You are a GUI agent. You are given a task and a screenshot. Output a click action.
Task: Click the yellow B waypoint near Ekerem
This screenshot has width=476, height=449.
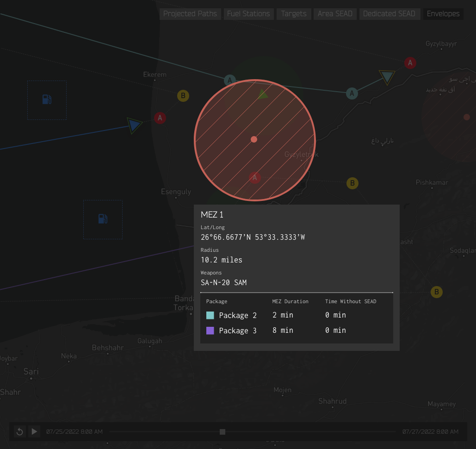183,96
